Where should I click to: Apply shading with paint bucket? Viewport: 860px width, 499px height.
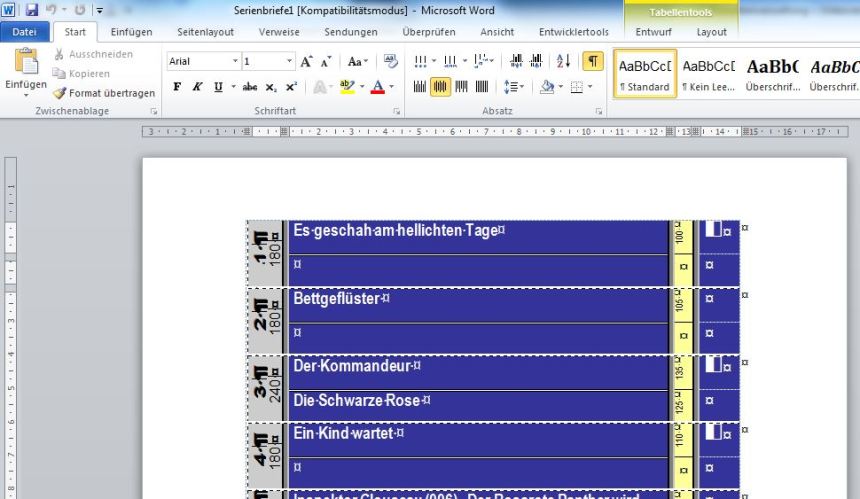tap(547, 87)
